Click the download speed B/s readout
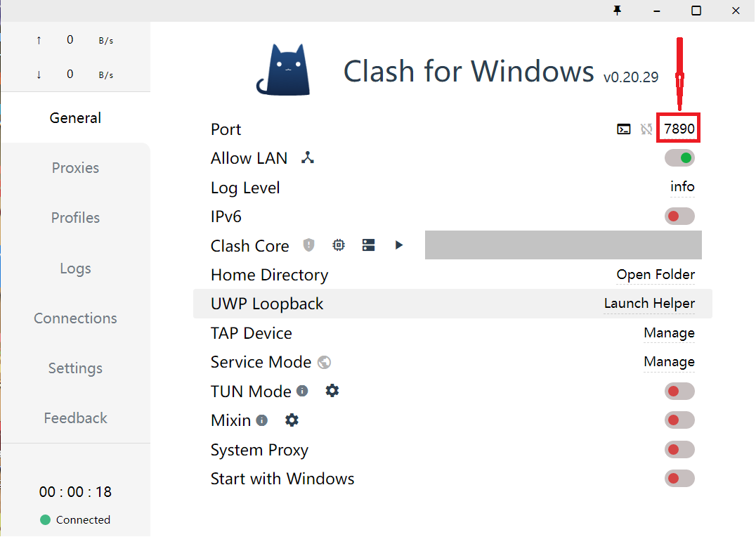Image resolution: width=756 pixels, height=537 pixels. click(x=105, y=75)
